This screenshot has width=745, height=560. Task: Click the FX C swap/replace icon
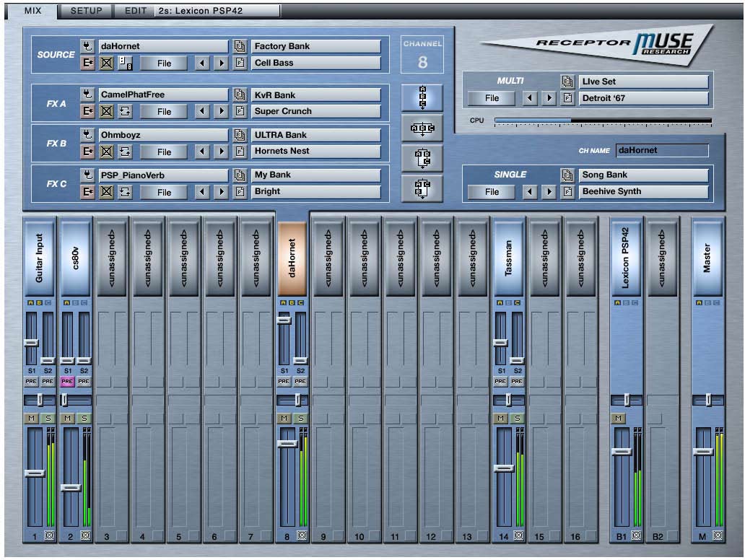point(124,192)
